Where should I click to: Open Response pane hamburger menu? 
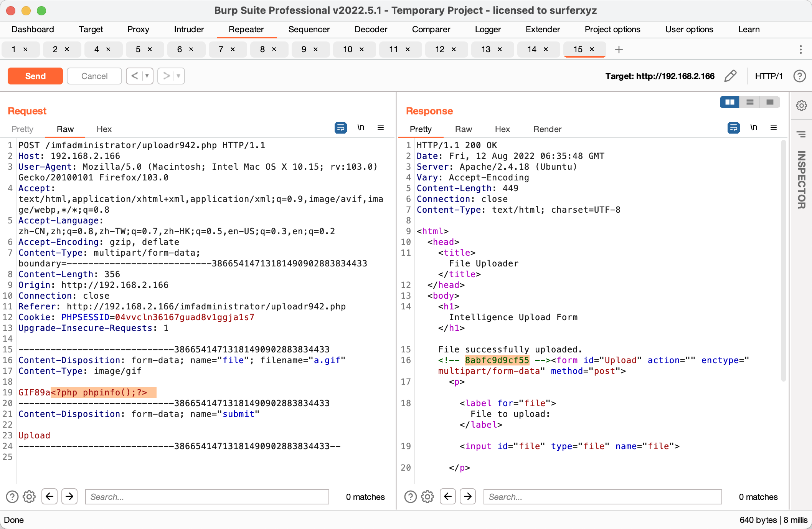[774, 128]
